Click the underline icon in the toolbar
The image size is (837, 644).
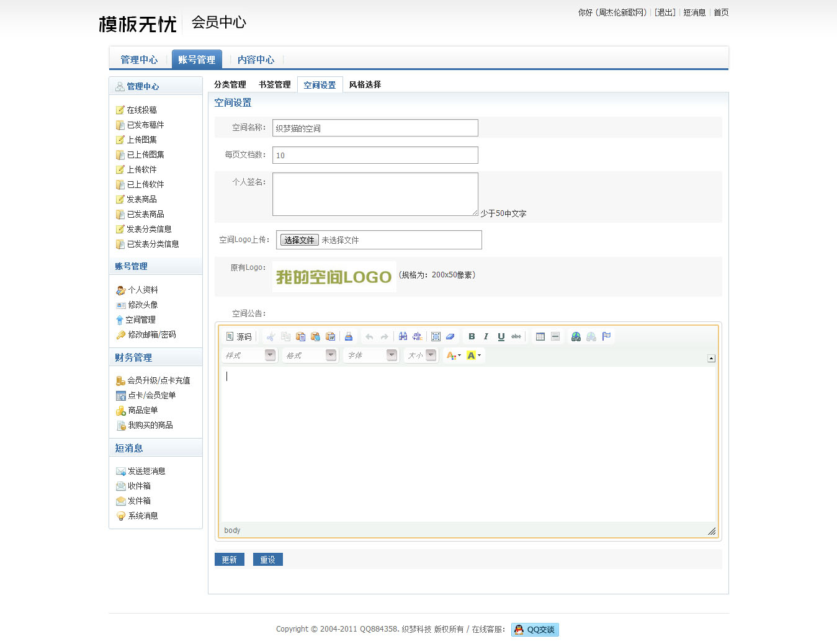click(501, 336)
